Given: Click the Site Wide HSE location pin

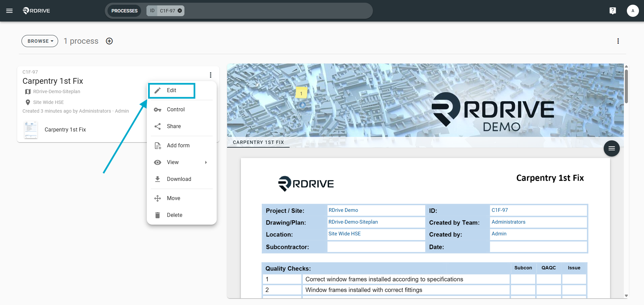Looking at the screenshot, I should point(28,102).
